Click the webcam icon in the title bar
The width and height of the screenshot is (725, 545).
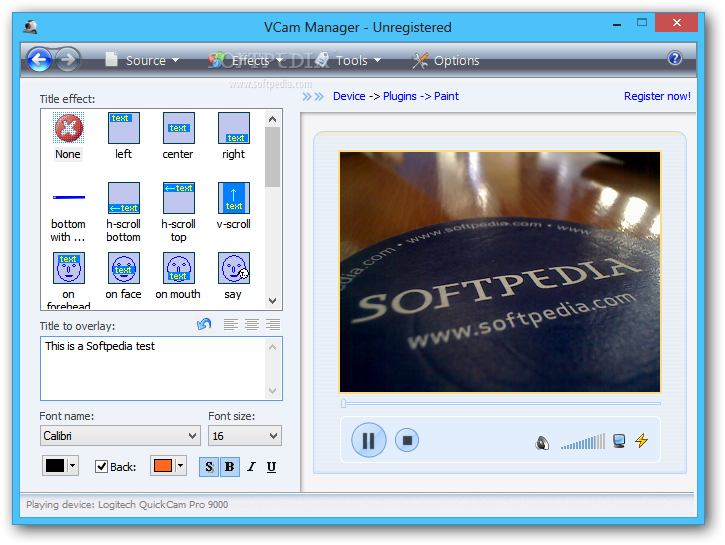31,27
